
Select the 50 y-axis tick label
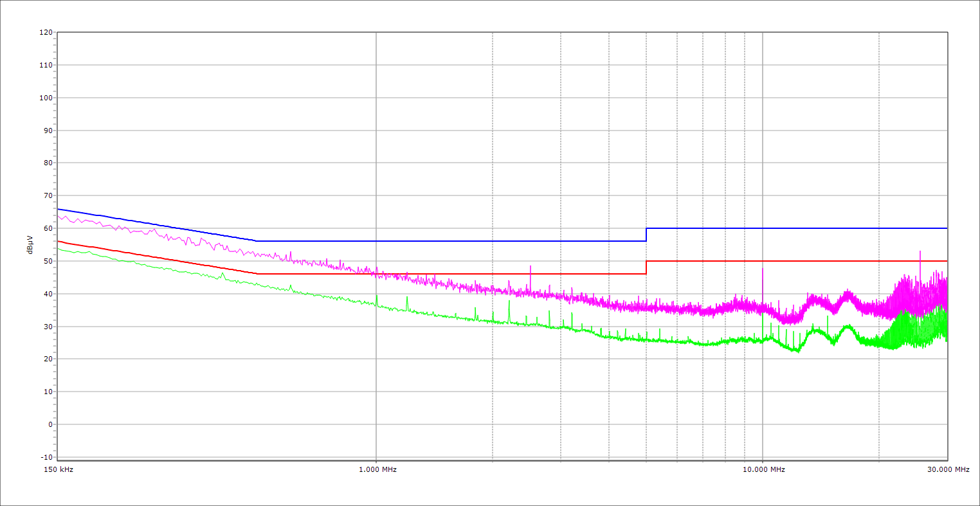(x=47, y=261)
